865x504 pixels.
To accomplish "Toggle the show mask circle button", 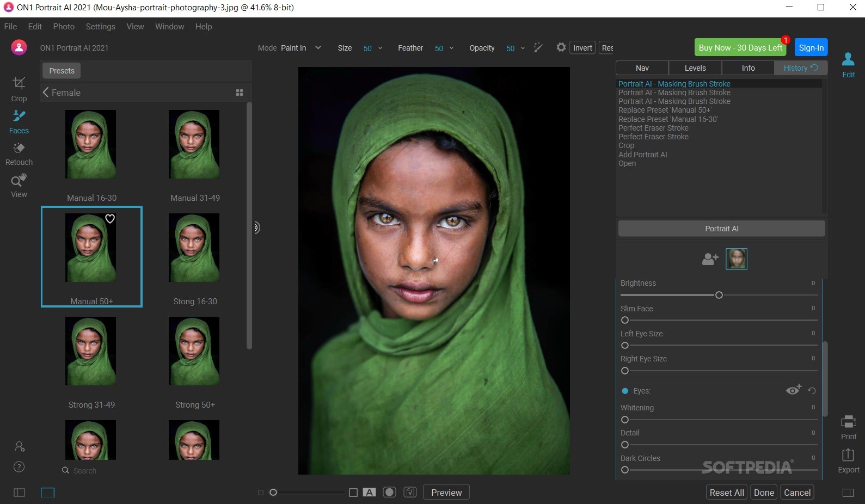I will pos(389,493).
